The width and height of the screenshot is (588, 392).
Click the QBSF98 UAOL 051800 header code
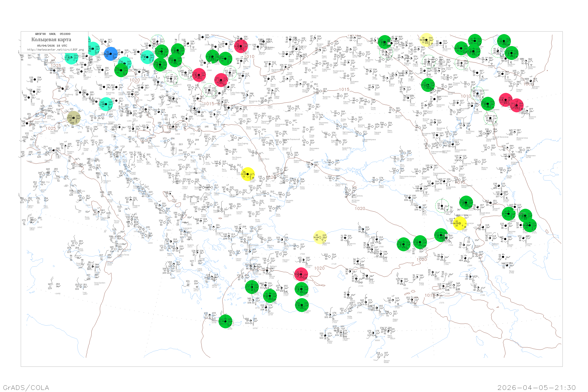tap(53, 34)
